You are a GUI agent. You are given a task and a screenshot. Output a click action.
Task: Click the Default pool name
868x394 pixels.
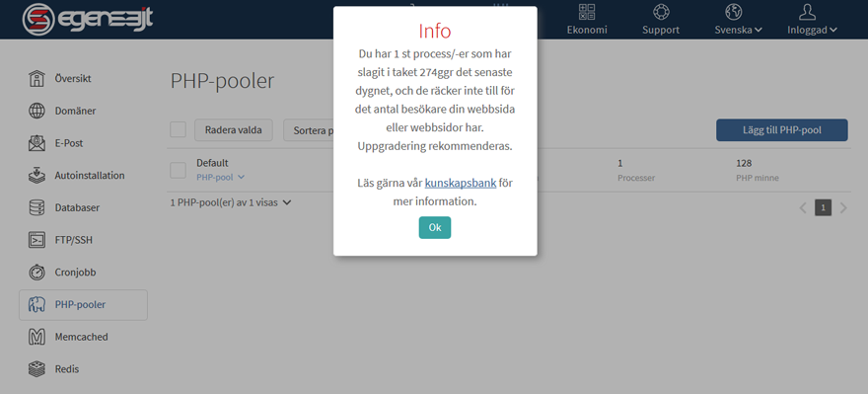pyautogui.click(x=213, y=163)
